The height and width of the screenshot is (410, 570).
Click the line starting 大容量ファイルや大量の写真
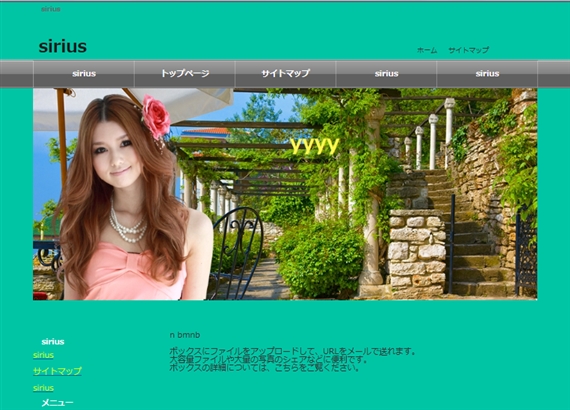click(x=268, y=360)
